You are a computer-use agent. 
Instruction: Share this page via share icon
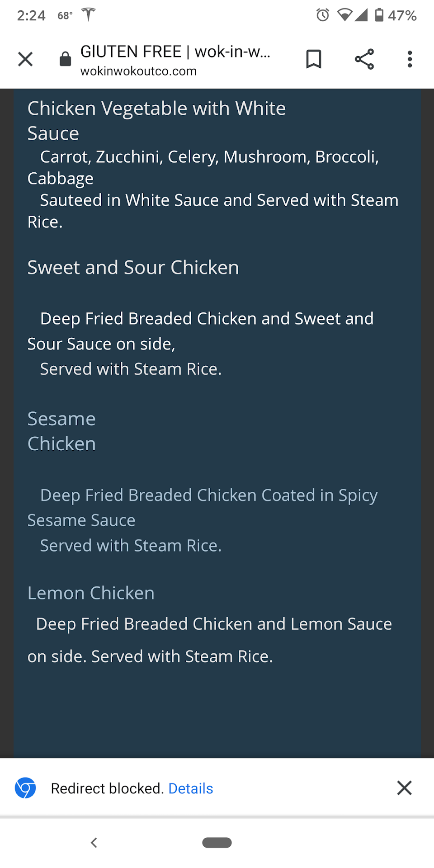click(x=364, y=59)
